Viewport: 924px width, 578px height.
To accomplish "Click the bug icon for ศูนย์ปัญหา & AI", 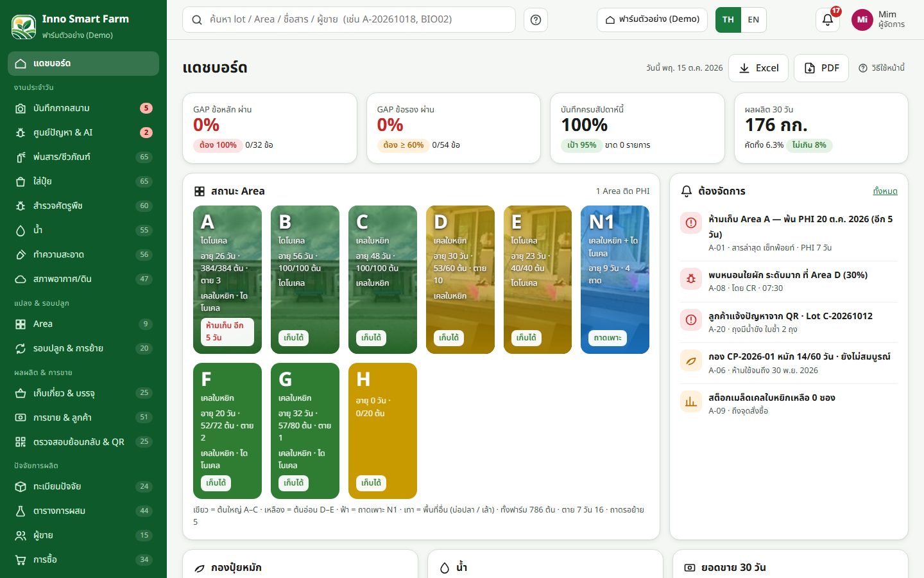I will [x=21, y=133].
